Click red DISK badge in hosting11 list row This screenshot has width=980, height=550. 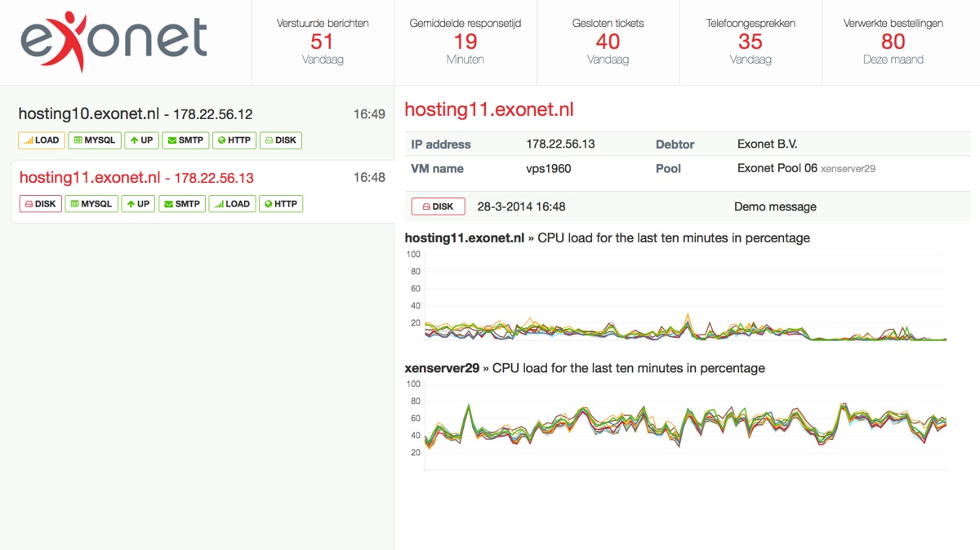point(41,204)
